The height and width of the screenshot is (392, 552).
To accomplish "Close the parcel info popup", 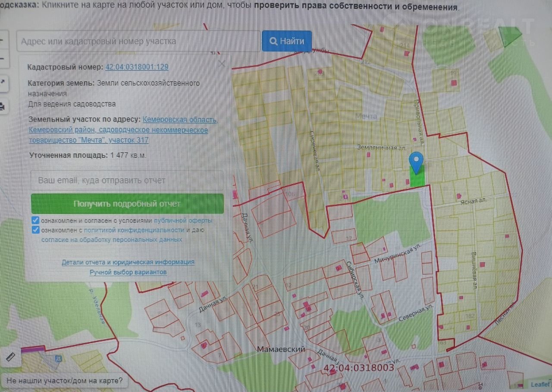I will click(222, 64).
